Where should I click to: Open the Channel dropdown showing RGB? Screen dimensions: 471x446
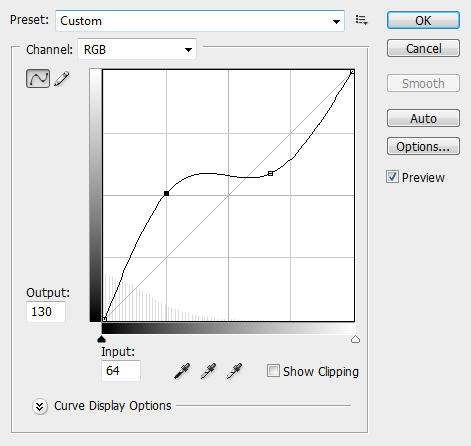click(x=137, y=50)
